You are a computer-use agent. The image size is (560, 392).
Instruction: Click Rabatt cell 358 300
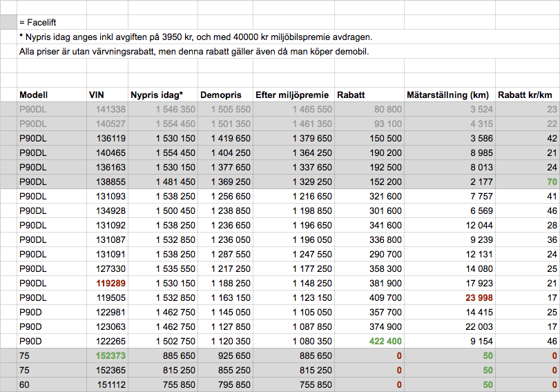click(x=369, y=269)
